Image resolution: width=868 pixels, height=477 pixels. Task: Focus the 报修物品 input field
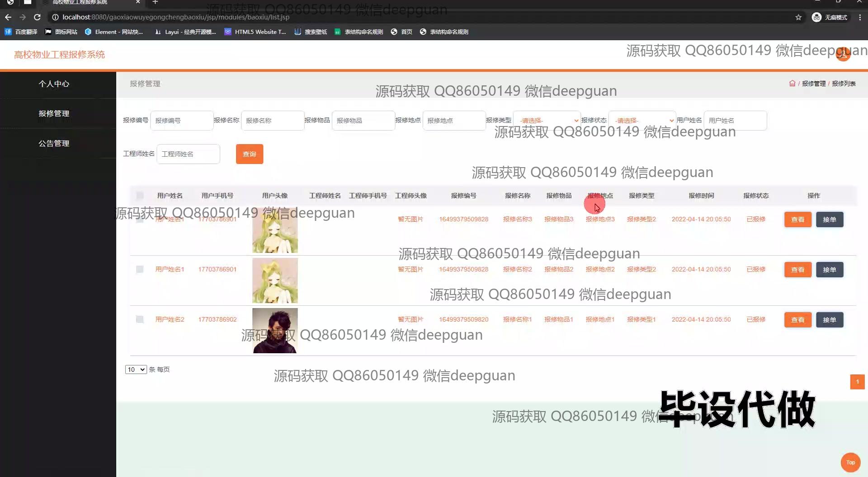click(x=363, y=121)
